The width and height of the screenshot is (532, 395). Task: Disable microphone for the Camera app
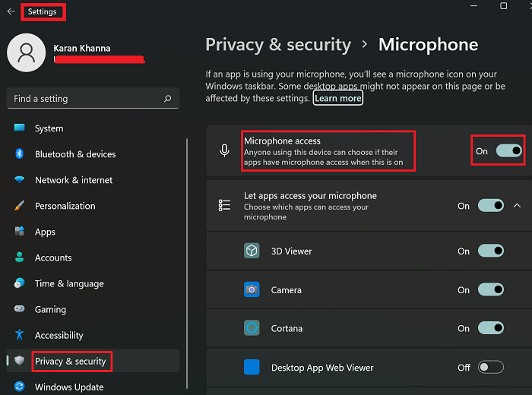pos(491,289)
